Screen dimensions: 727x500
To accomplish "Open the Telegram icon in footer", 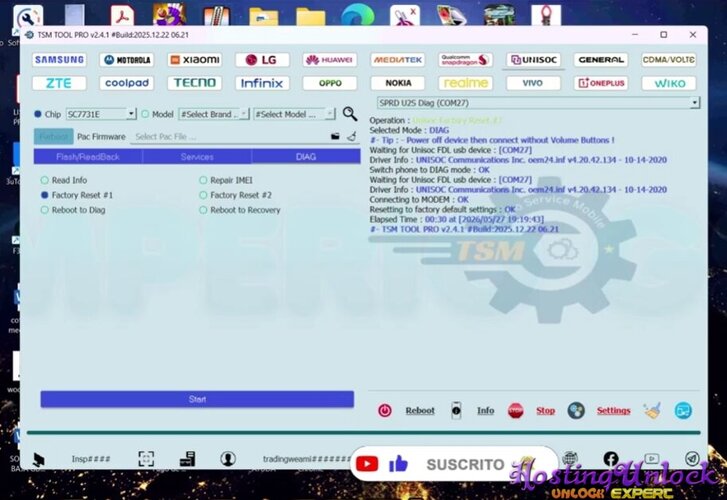I will click(692, 459).
